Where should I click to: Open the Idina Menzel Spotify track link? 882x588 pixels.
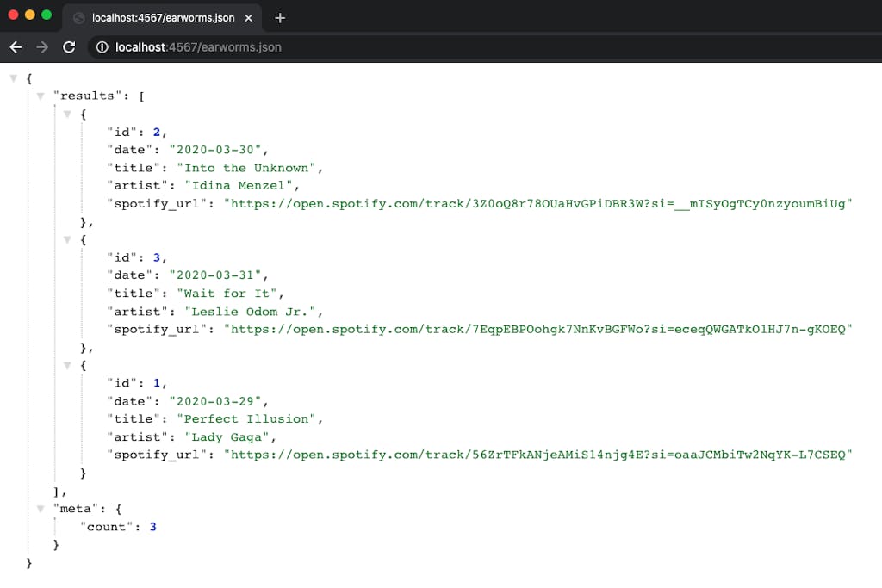click(537, 204)
